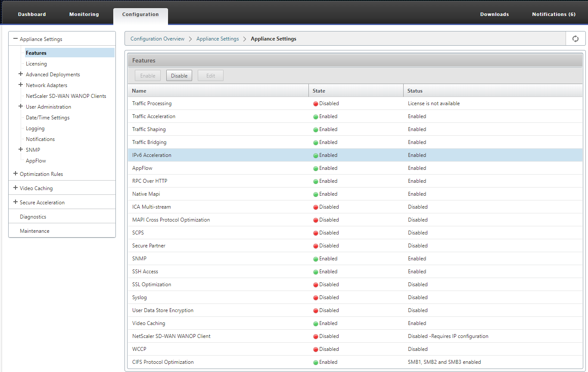
Task: Open Logging settings
Action: [x=35, y=128]
